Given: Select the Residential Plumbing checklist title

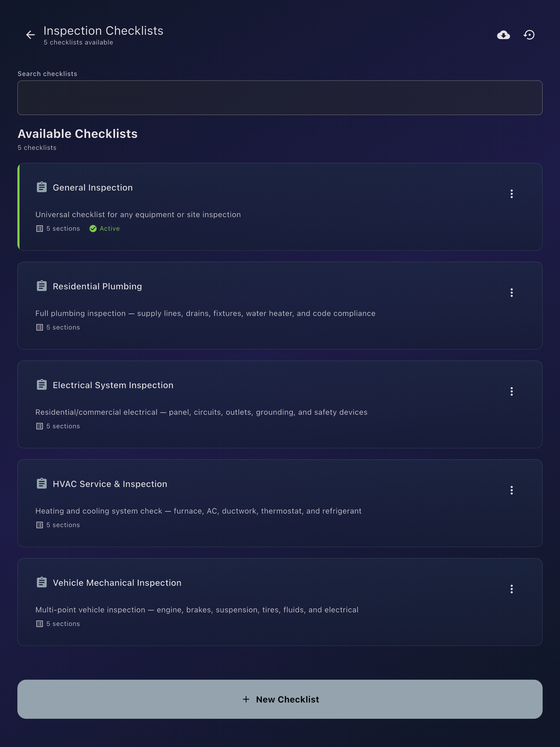Looking at the screenshot, I should click(97, 286).
